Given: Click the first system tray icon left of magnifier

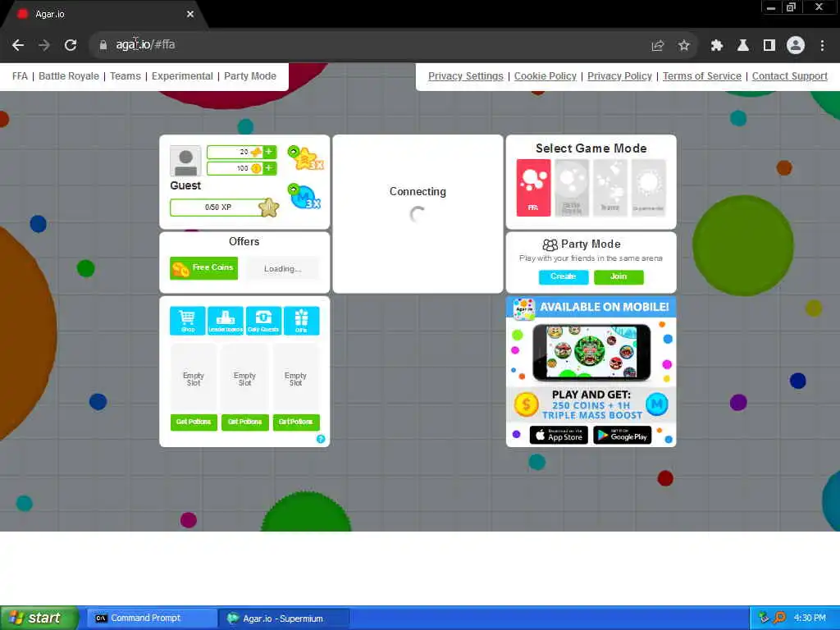Looking at the screenshot, I should [x=764, y=619].
